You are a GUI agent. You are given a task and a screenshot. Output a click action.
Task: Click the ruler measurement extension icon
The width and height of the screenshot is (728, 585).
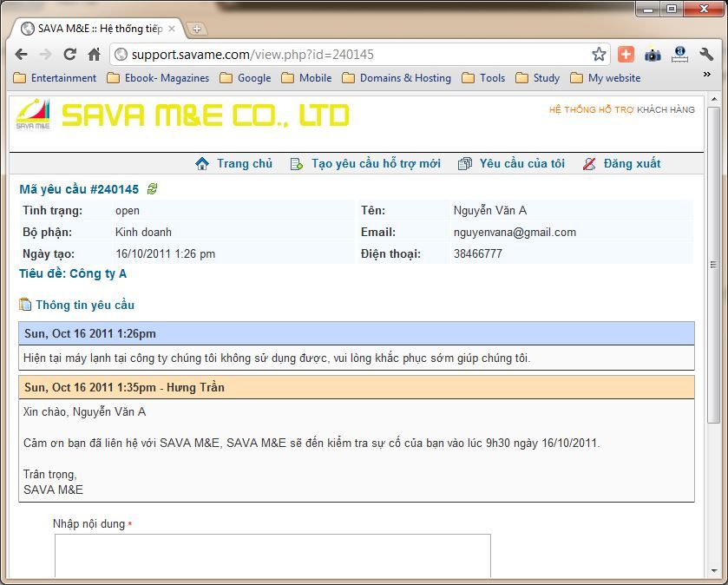[x=679, y=55]
